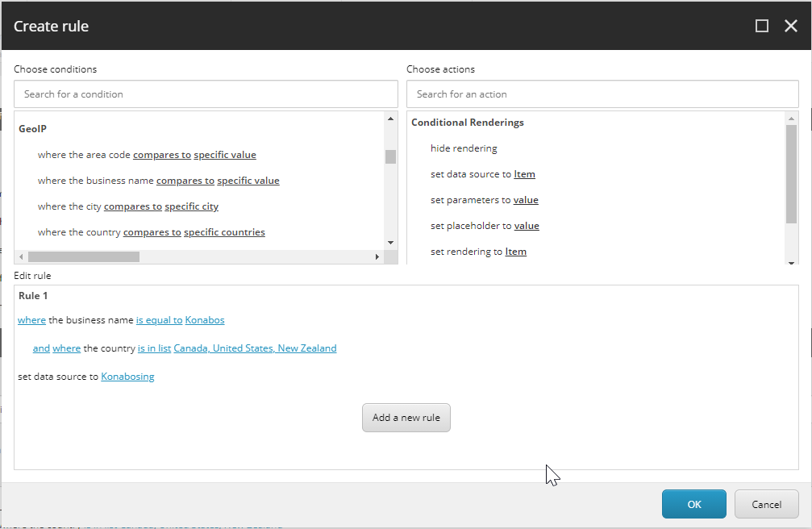The width and height of the screenshot is (812, 529).
Task: Click the actions list vertical scrollbar thumb
Action: coord(791,173)
